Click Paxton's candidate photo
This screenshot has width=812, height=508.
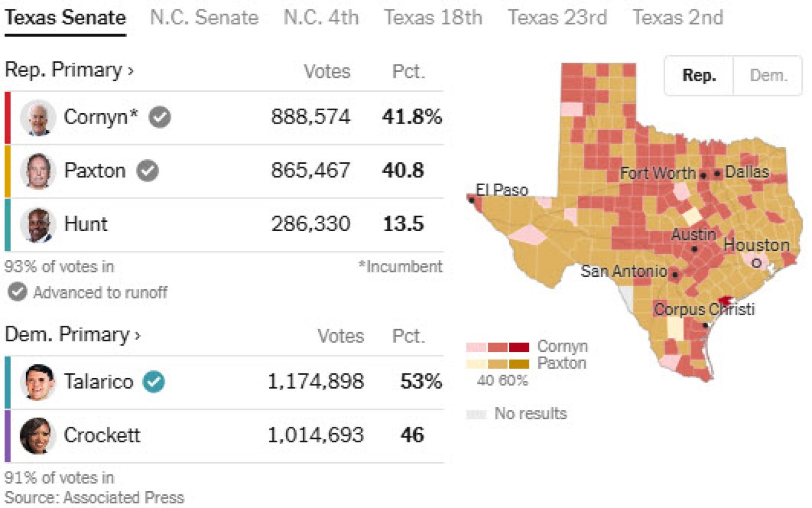pos(38,171)
